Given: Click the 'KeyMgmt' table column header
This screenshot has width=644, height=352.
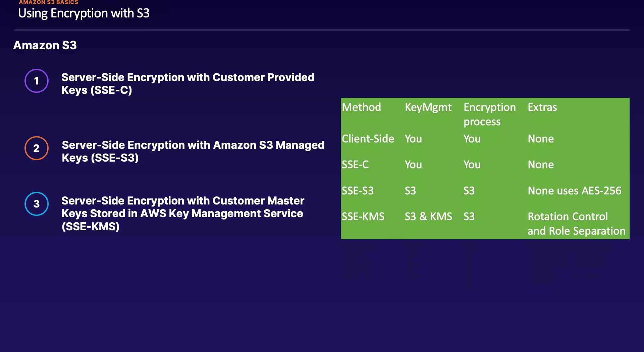Looking at the screenshot, I should pos(428,107).
